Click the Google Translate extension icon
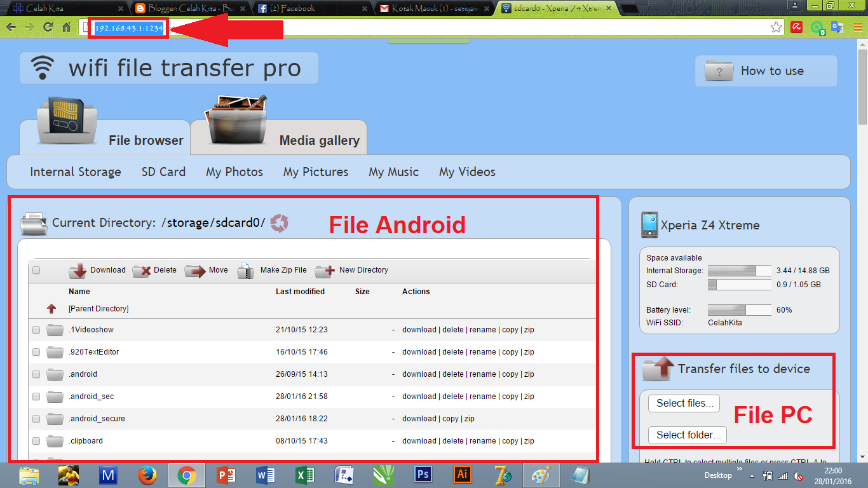Screen dimensions: 868x488 pyautogui.click(x=837, y=27)
